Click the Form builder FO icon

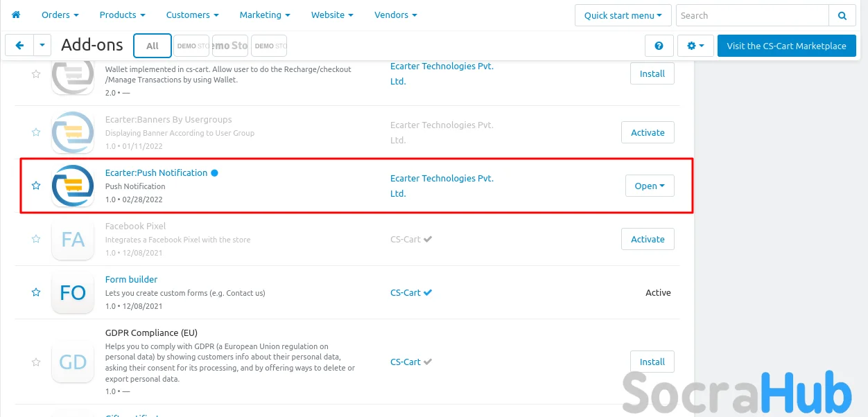click(73, 292)
